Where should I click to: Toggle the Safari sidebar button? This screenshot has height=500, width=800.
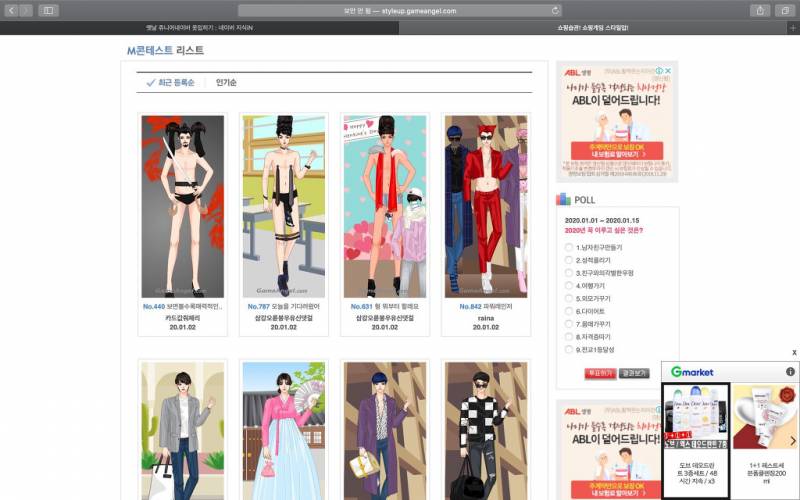[48, 10]
